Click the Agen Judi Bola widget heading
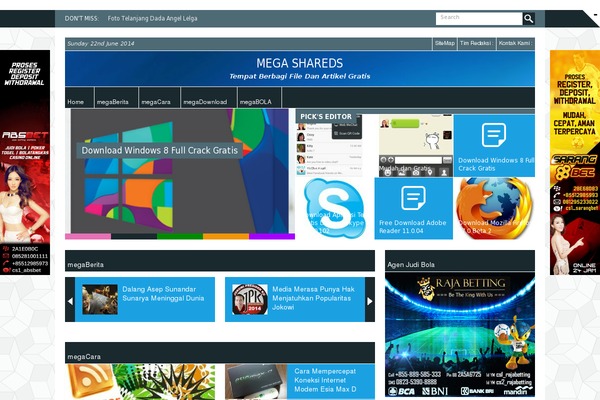This screenshot has height=400, width=600. click(411, 264)
